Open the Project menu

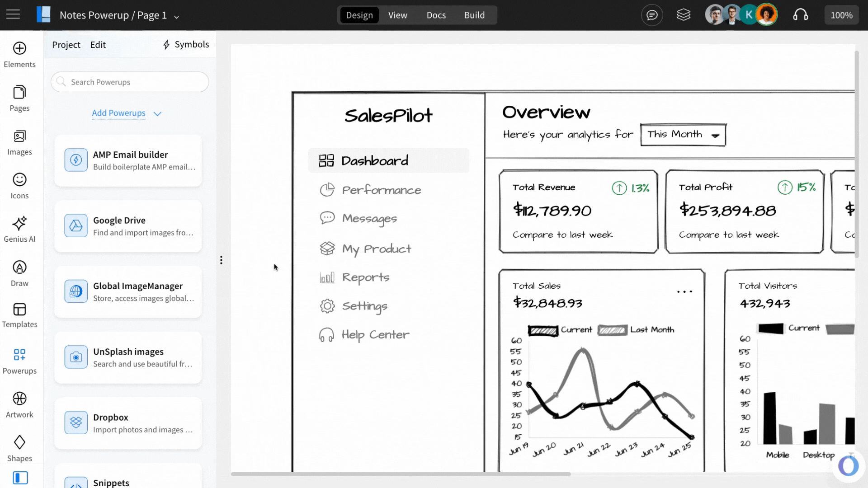tap(66, 45)
